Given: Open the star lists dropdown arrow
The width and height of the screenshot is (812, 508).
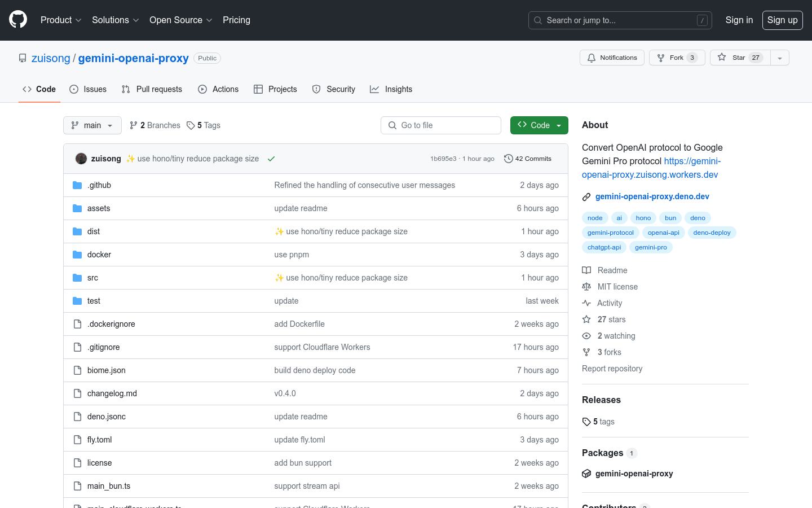Looking at the screenshot, I should (780, 58).
